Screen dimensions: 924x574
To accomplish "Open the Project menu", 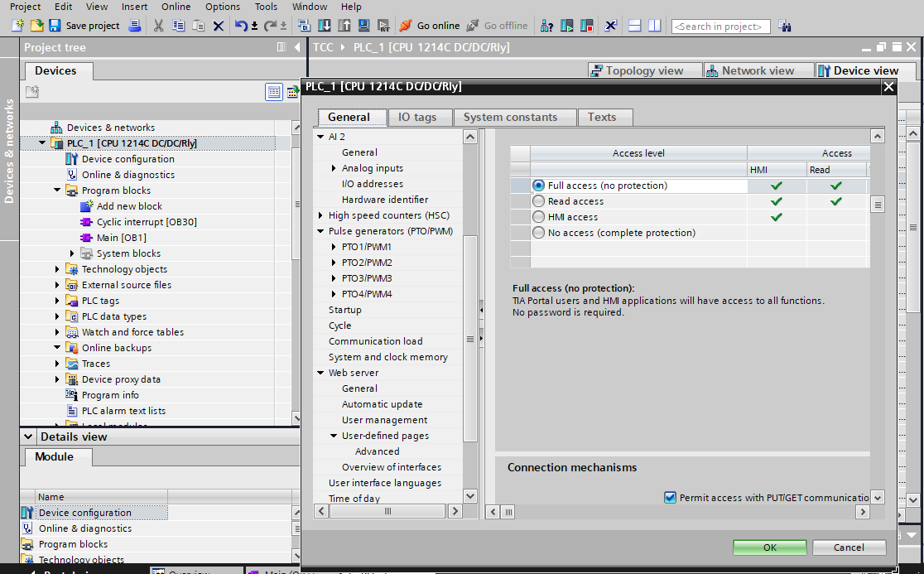I will pos(26,7).
